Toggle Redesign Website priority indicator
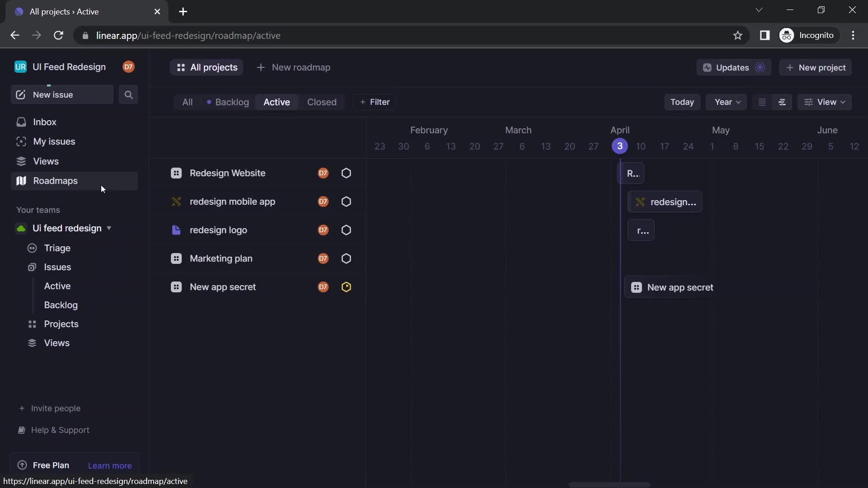Viewport: 868px width, 488px height. 346,173
